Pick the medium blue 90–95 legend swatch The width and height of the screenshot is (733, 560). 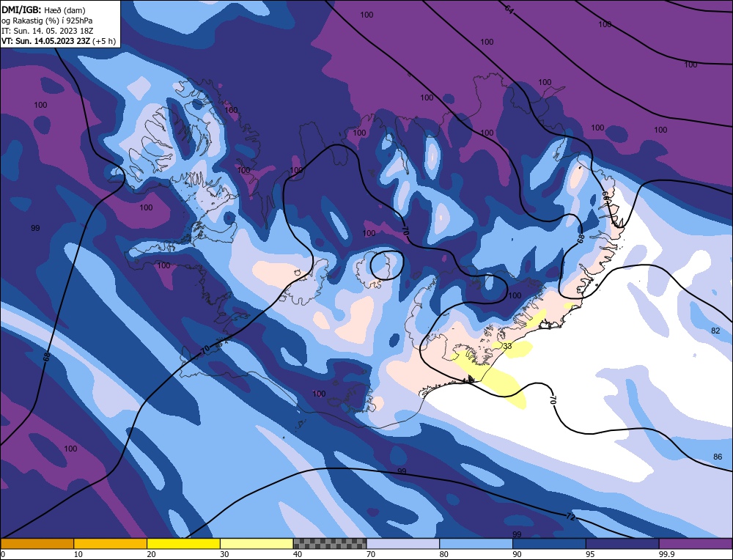coord(549,543)
